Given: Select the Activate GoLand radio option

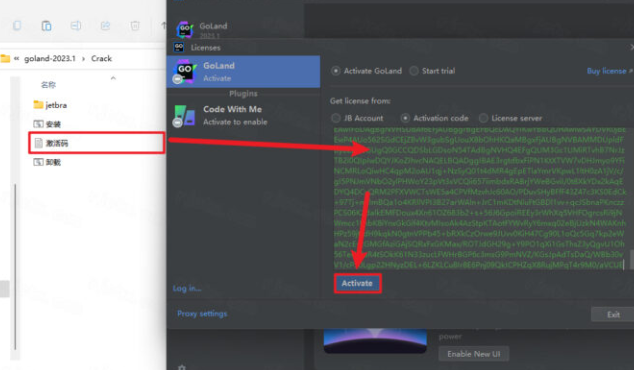Looking at the screenshot, I should [335, 71].
